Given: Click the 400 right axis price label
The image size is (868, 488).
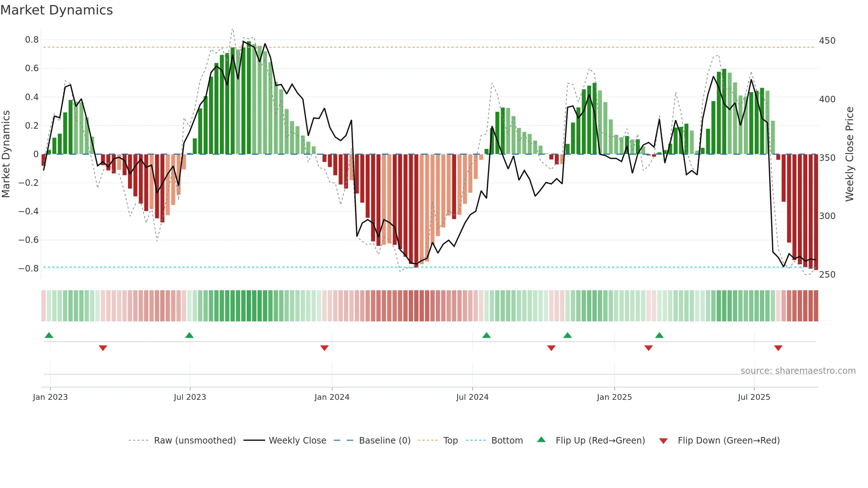Looking at the screenshot, I should tap(827, 99).
